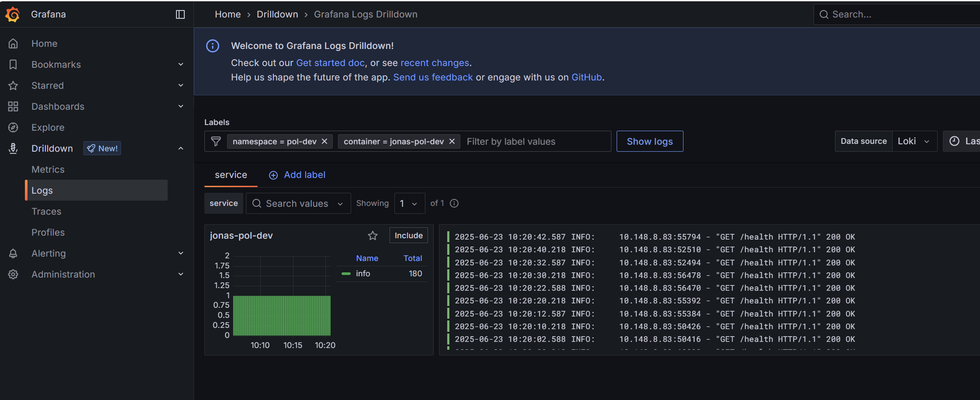
Task: Click Drilldown in the breadcrumb
Action: [x=277, y=14]
